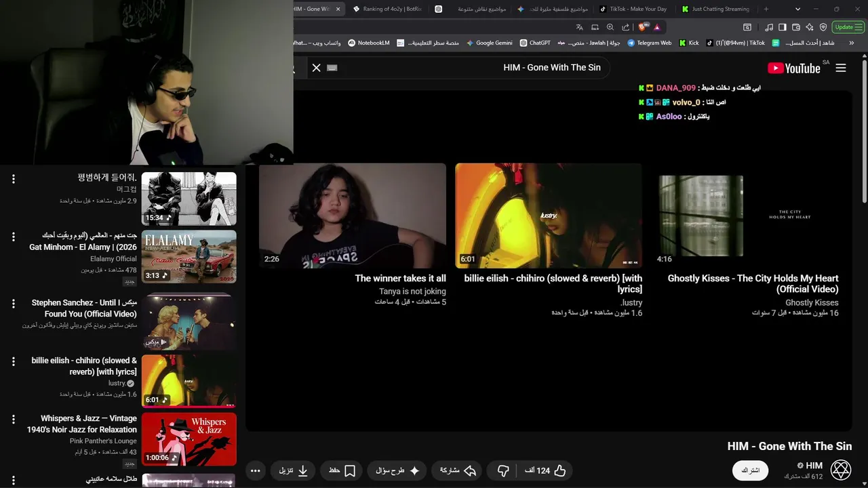Play end-screen billie eilish chihiro thumbnail

coord(549,216)
